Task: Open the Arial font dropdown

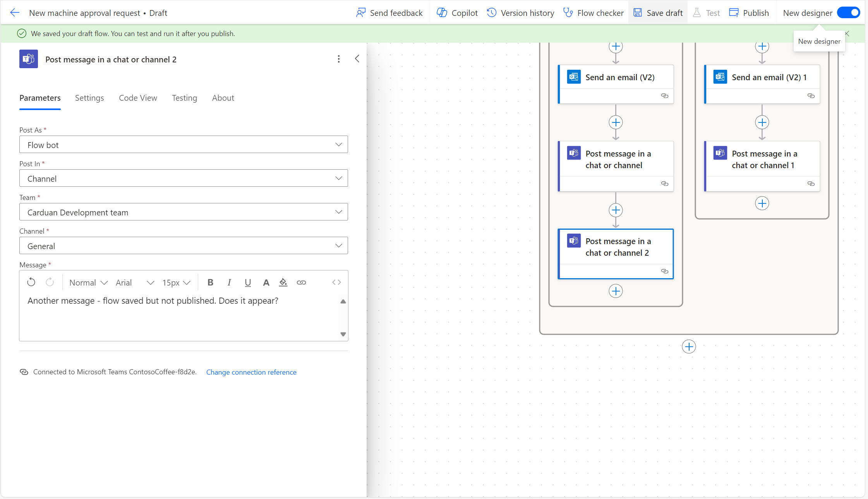Action: click(x=135, y=282)
